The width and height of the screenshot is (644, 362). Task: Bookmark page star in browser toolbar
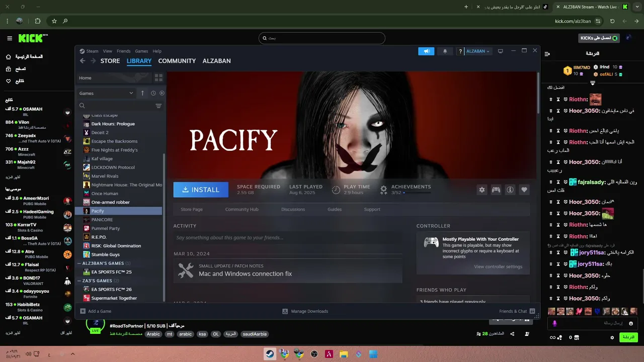tap(54, 21)
